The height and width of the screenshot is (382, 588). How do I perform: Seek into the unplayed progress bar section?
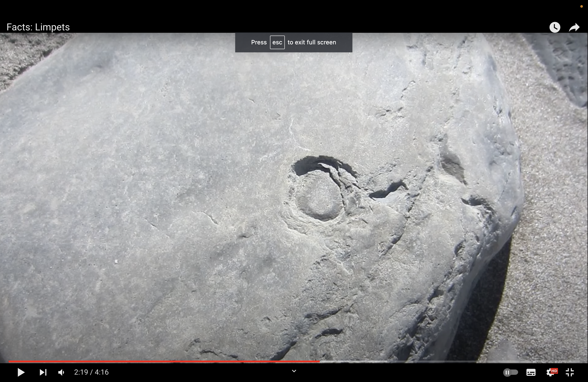pos(482,361)
